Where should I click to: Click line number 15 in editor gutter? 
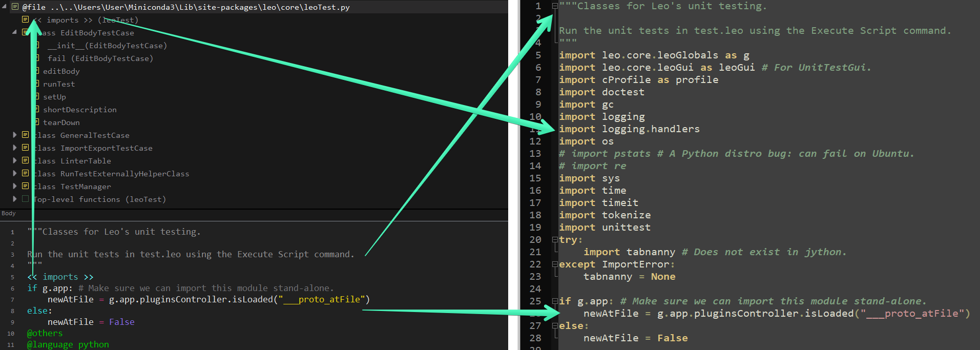point(535,178)
